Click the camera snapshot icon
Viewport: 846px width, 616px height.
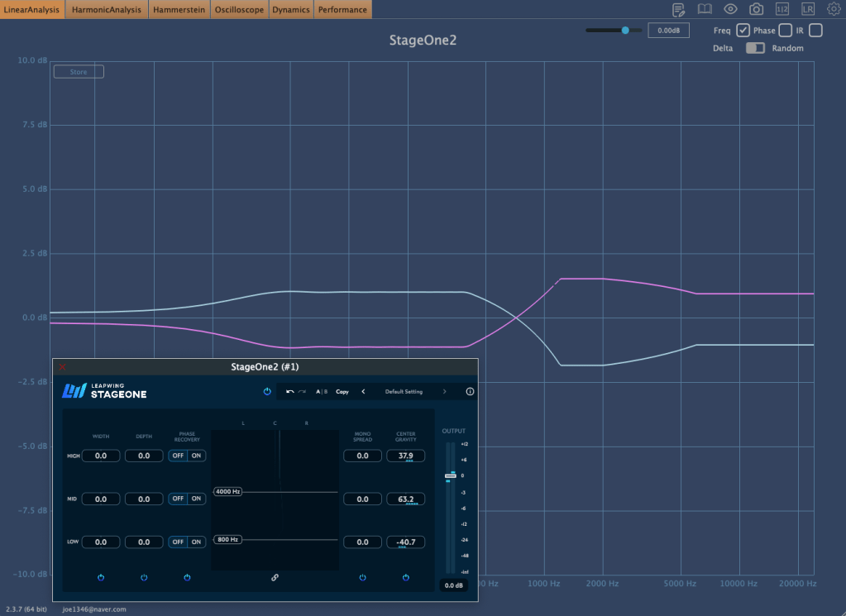[756, 9]
